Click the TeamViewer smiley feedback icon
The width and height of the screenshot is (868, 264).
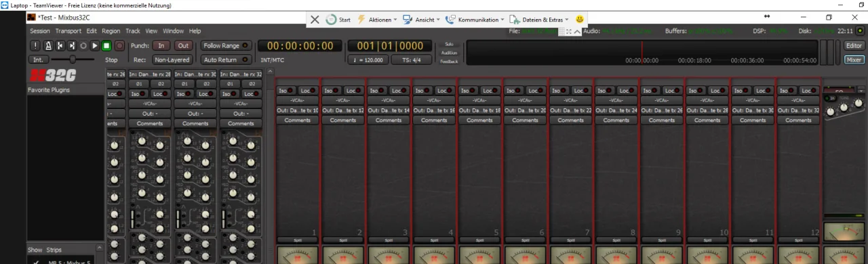[x=580, y=20]
